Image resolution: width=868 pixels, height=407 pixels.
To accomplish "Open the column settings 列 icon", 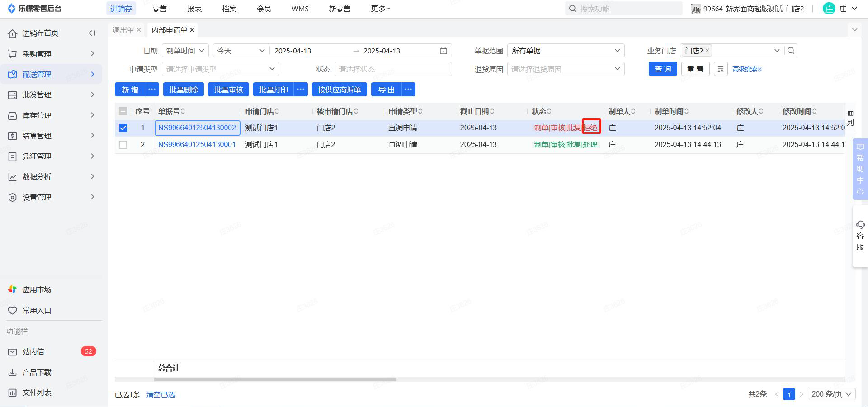I will point(850,118).
